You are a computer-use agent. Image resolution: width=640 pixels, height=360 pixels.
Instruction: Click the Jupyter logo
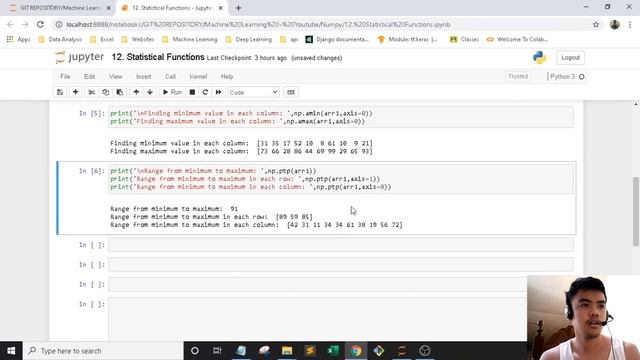click(x=80, y=58)
